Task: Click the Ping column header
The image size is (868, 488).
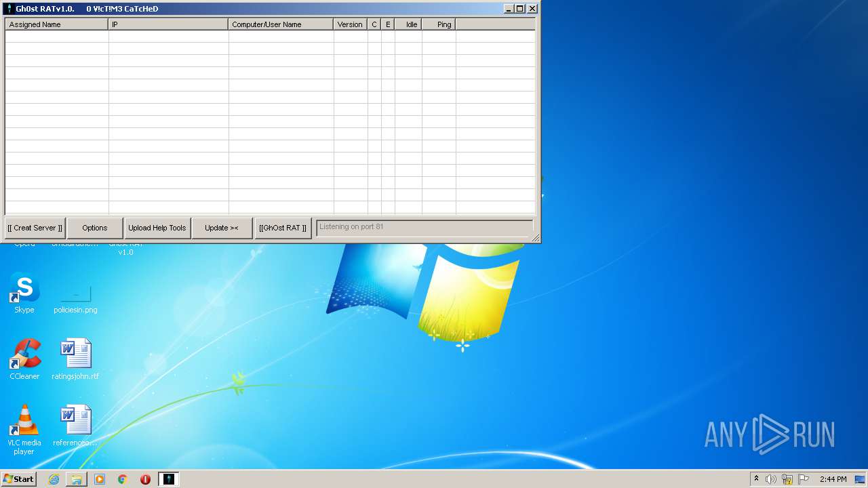Action: pyautogui.click(x=439, y=24)
